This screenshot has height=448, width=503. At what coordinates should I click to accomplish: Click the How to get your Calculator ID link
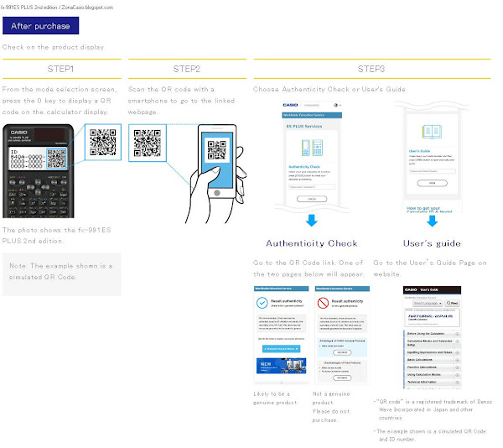429,210
